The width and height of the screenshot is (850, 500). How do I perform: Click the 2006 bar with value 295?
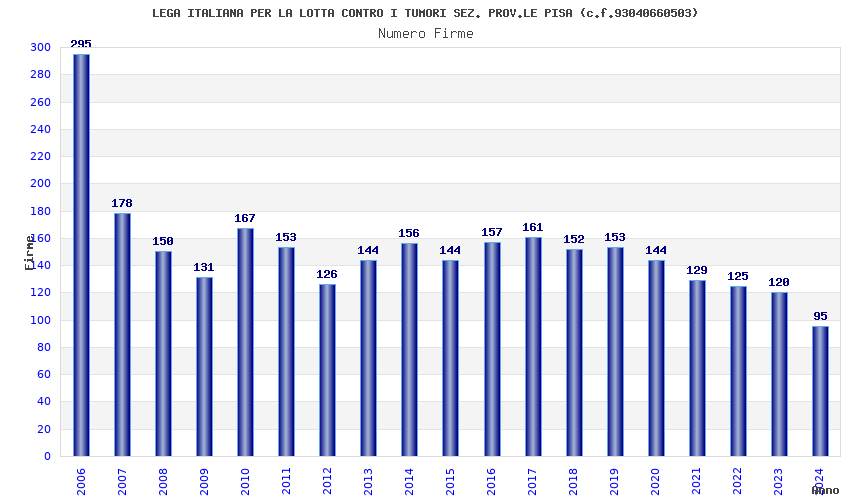point(81,255)
